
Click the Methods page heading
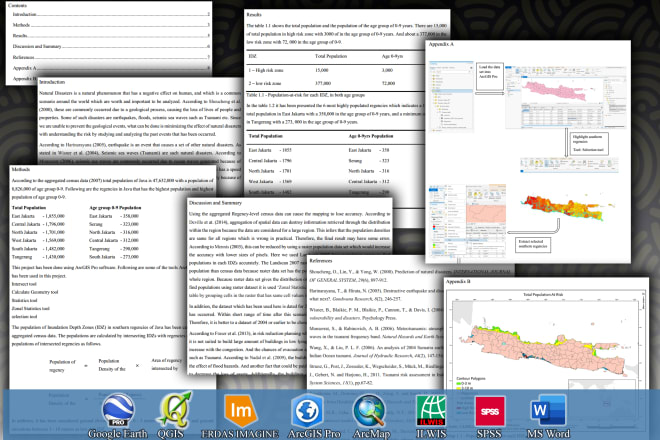pos(21,169)
